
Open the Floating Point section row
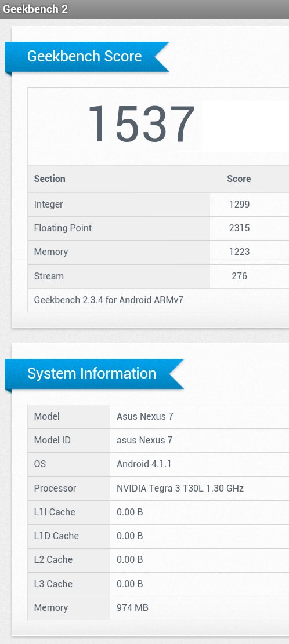(x=158, y=228)
